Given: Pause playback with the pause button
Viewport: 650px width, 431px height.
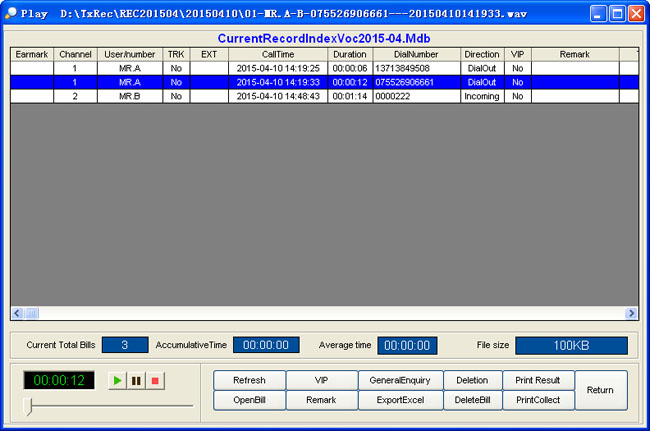Looking at the screenshot, I should click(x=136, y=381).
